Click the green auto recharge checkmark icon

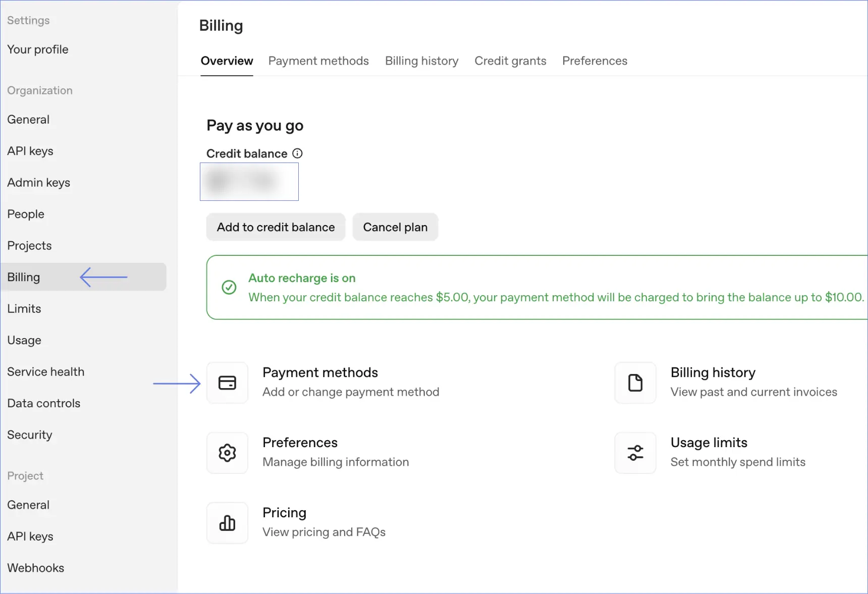coord(229,287)
